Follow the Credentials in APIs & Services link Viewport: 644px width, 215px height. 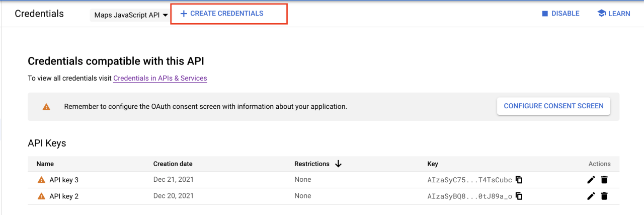(x=160, y=78)
